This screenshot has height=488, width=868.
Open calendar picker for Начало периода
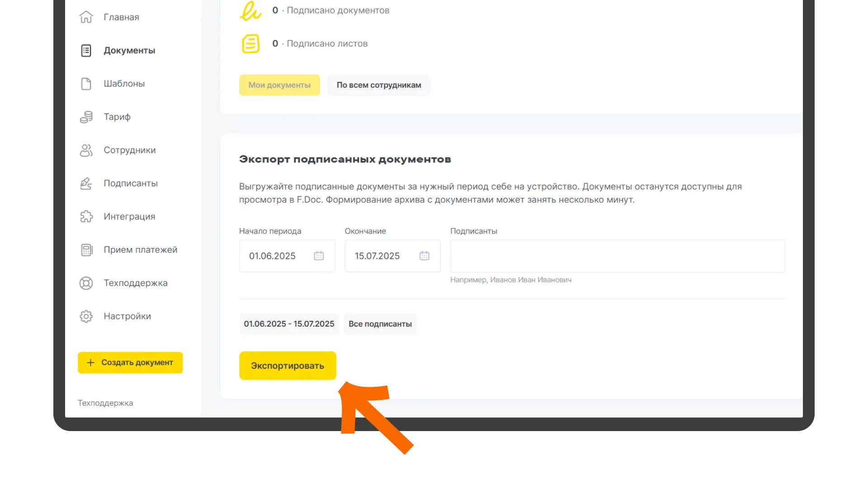click(319, 256)
